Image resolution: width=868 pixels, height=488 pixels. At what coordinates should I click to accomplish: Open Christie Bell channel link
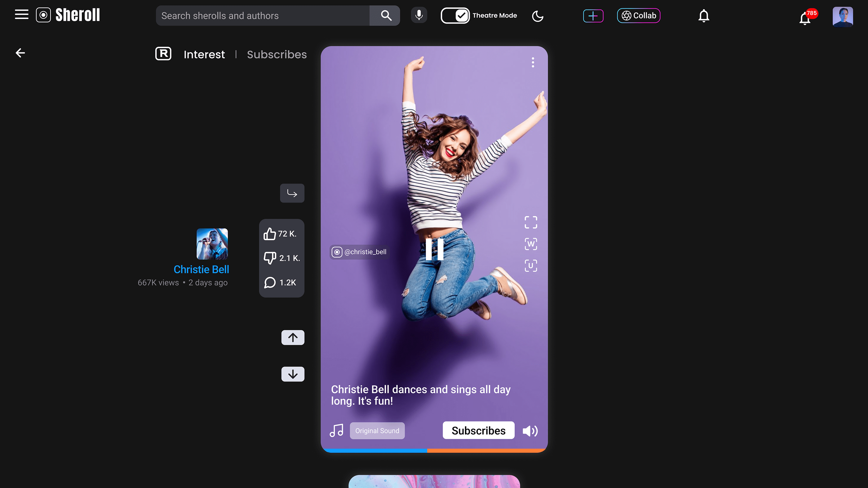201,270
